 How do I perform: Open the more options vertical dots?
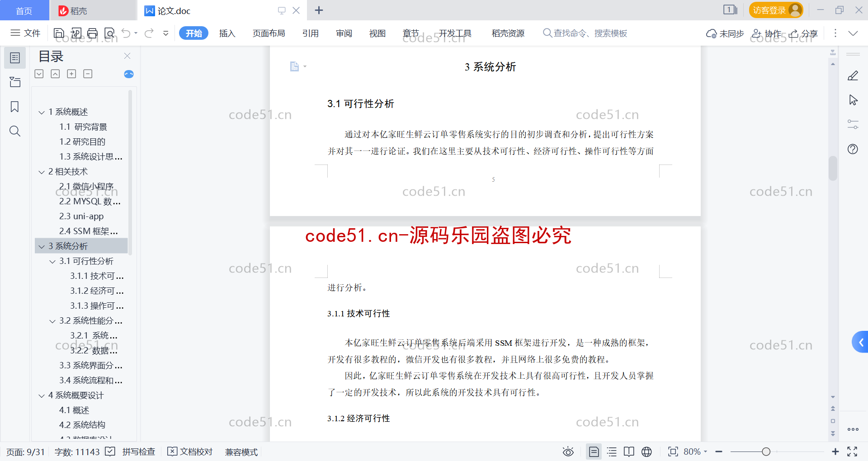[835, 33]
